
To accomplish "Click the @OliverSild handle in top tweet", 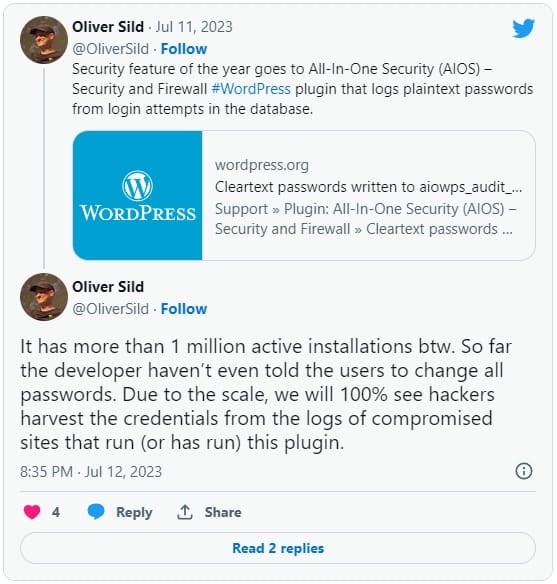I will point(111,49).
